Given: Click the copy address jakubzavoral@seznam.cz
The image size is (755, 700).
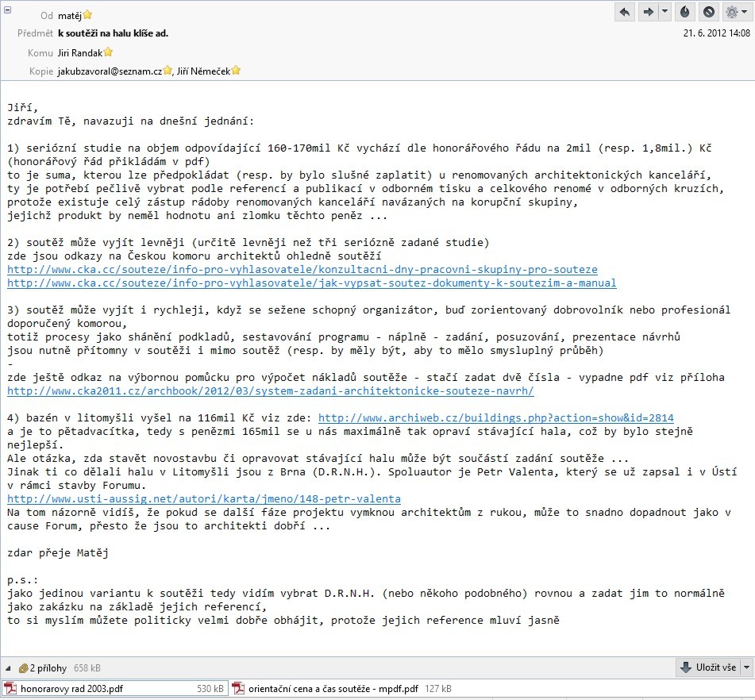Looking at the screenshot, I should click(x=110, y=71).
